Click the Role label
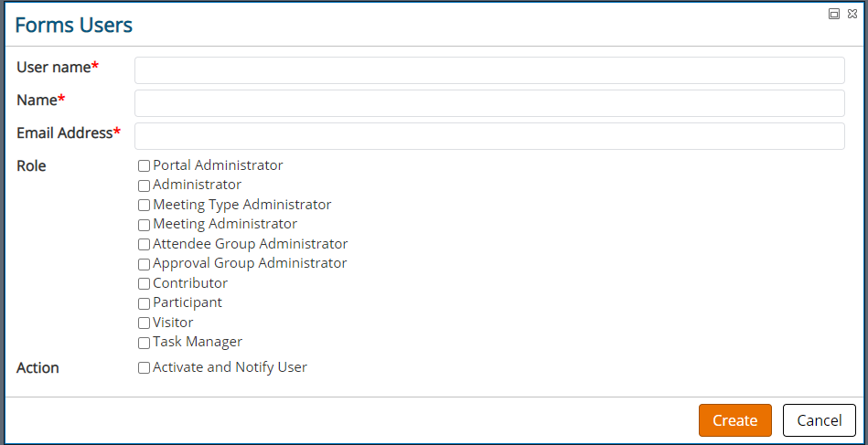The image size is (868, 445). click(31, 165)
